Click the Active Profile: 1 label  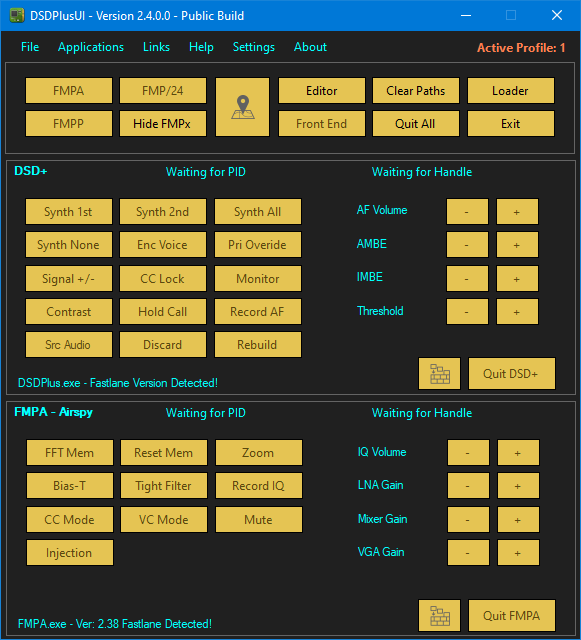(521, 48)
